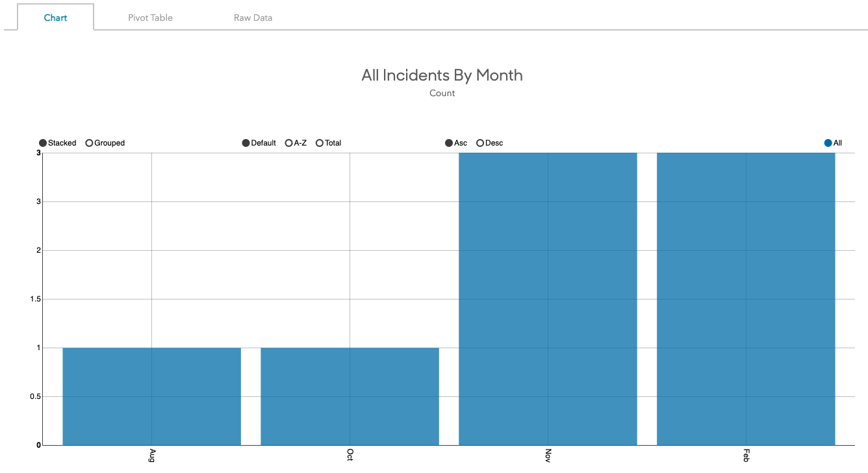Click the Oct axis label
Screen dimensions: 868x473
[x=350, y=455]
